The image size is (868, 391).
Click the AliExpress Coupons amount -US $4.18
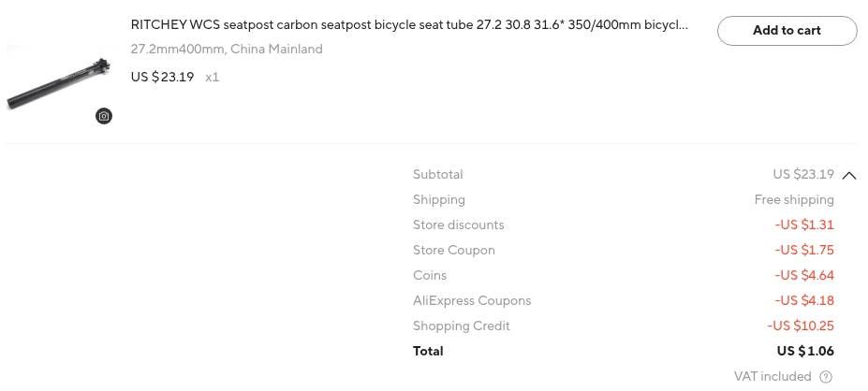coord(803,300)
